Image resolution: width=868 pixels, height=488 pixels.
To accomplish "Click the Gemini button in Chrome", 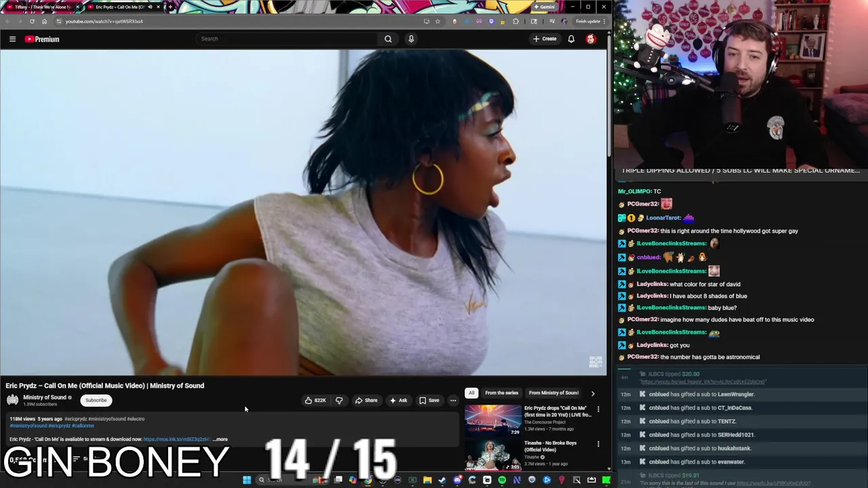I will tap(544, 7).
